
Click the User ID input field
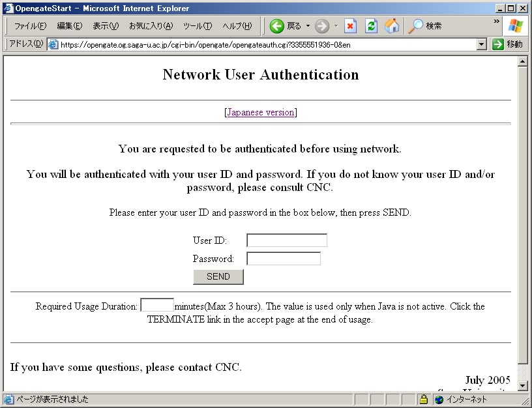tap(287, 240)
